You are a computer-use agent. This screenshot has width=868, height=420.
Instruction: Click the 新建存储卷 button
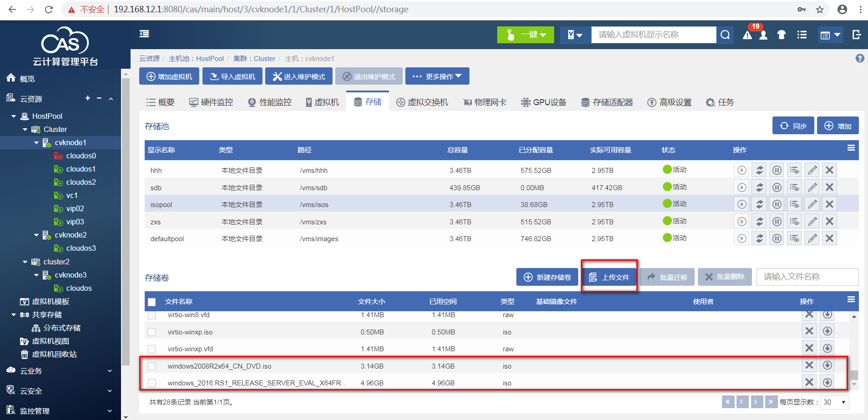[547, 277]
